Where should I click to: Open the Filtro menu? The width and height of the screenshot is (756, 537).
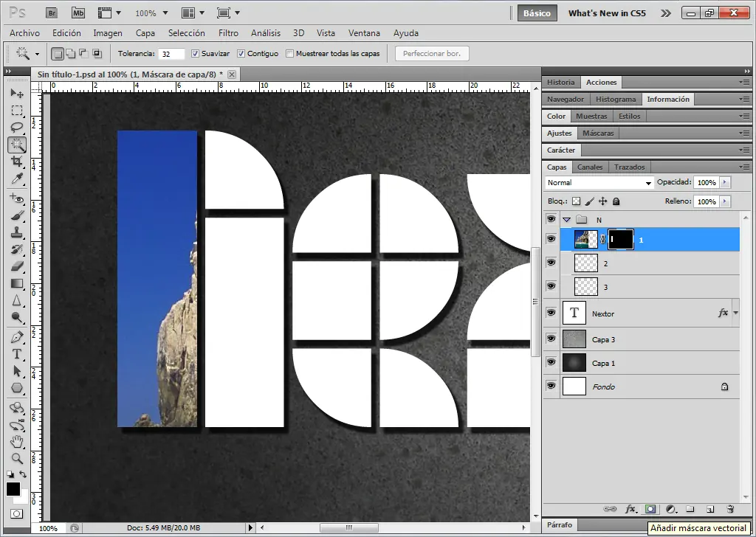[228, 33]
